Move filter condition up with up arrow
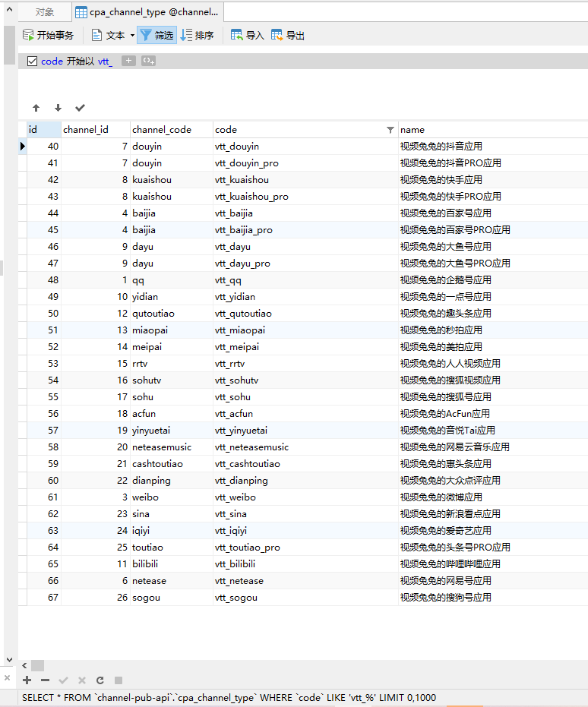Image resolution: width=588 pixels, height=707 pixels. pyautogui.click(x=36, y=108)
